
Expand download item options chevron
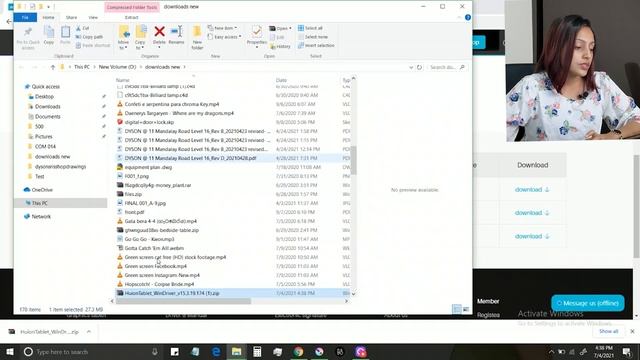click(x=89, y=331)
